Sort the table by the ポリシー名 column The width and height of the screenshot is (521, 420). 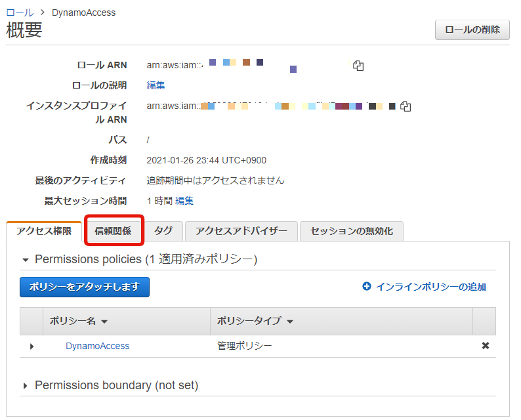click(79, 321)
